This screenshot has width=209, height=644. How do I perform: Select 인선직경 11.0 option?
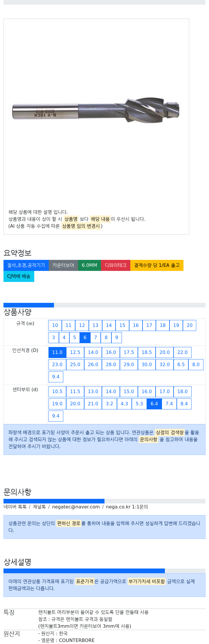point(57,352)
